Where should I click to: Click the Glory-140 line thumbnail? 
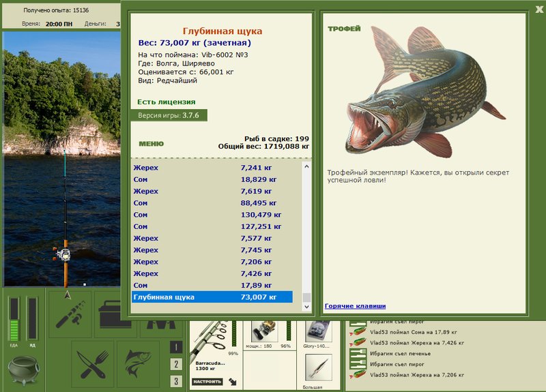click(318, 331)
